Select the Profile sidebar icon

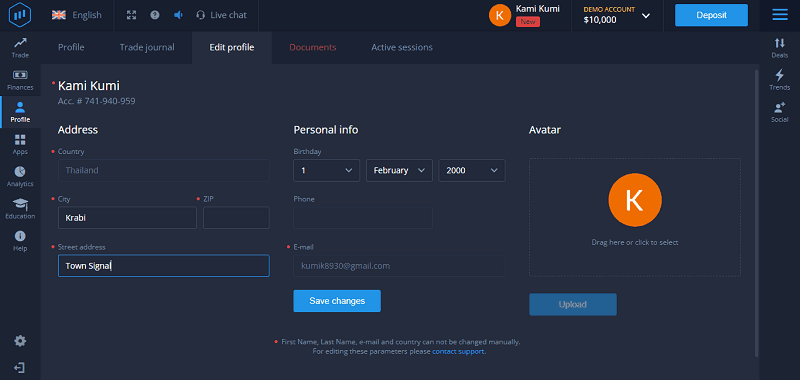coord(20,112)
